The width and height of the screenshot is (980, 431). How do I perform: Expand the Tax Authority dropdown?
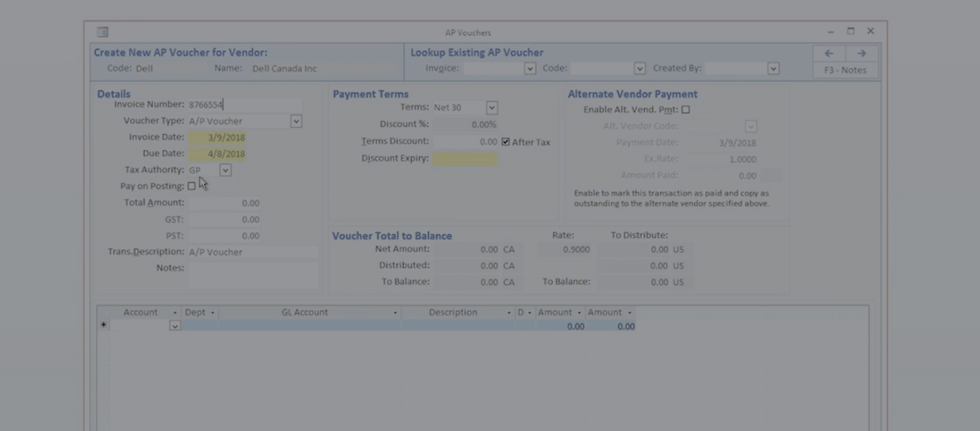point(226,170)
